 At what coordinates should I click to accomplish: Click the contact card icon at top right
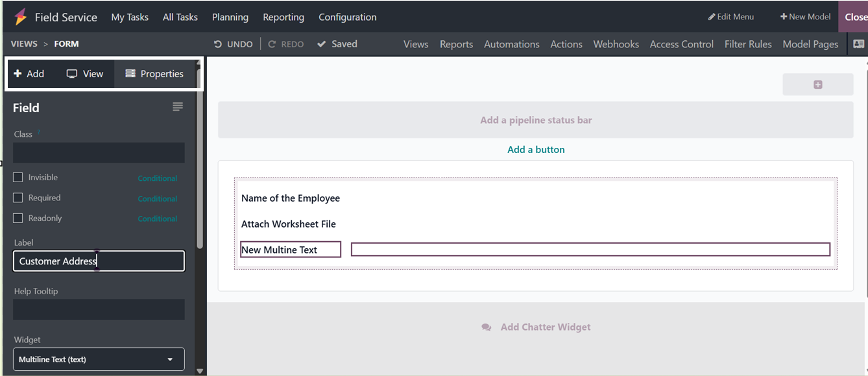click(x=858, y=44)
